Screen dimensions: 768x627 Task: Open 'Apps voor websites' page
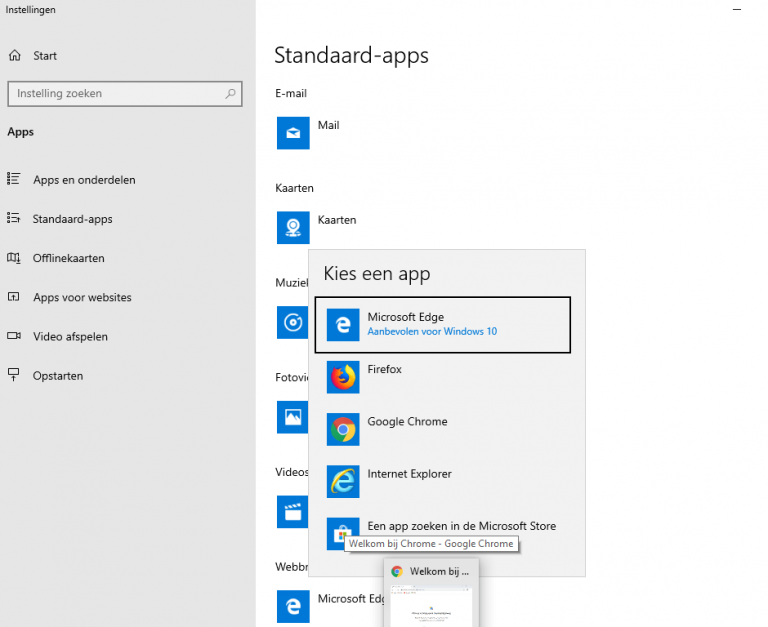coord(82,297)
